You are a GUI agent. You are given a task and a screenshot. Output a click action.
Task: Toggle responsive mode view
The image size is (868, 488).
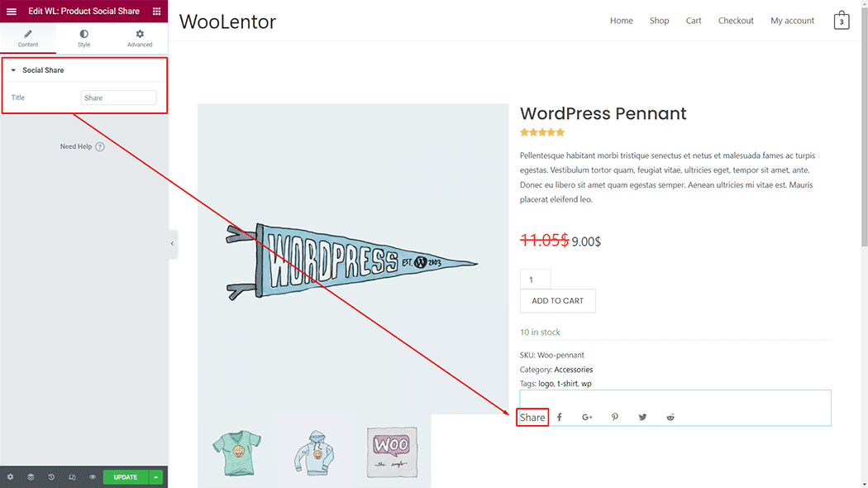(72, 477)
